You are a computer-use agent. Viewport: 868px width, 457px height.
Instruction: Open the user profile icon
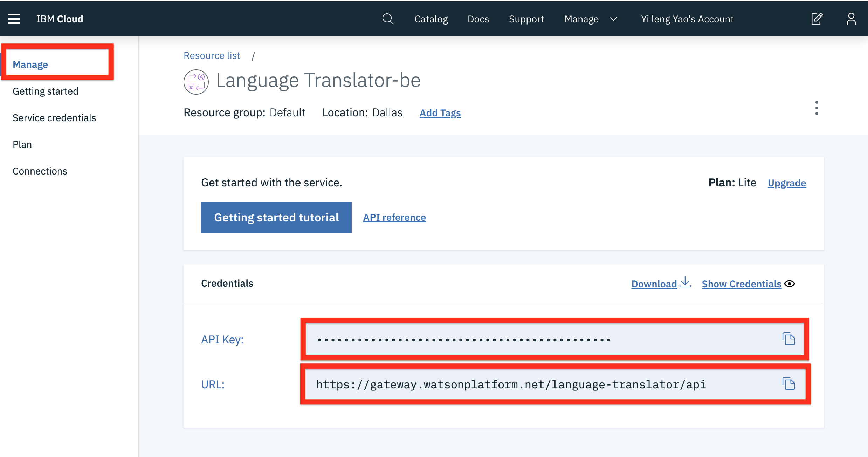point(851,19)
